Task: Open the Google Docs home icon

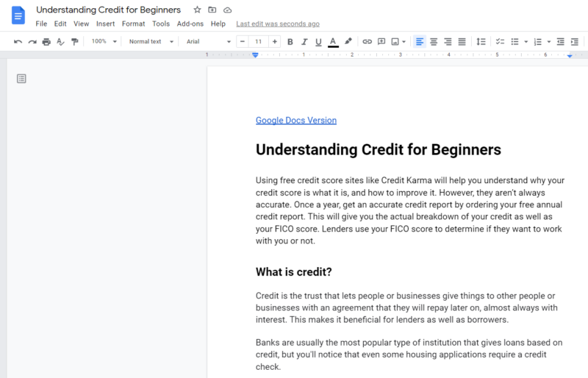Action: pos(18,15)
